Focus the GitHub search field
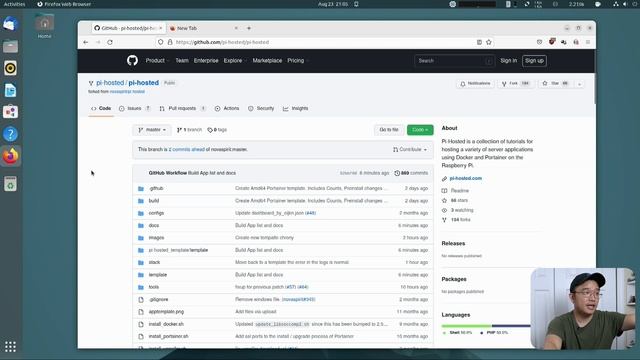 [454, 60]
